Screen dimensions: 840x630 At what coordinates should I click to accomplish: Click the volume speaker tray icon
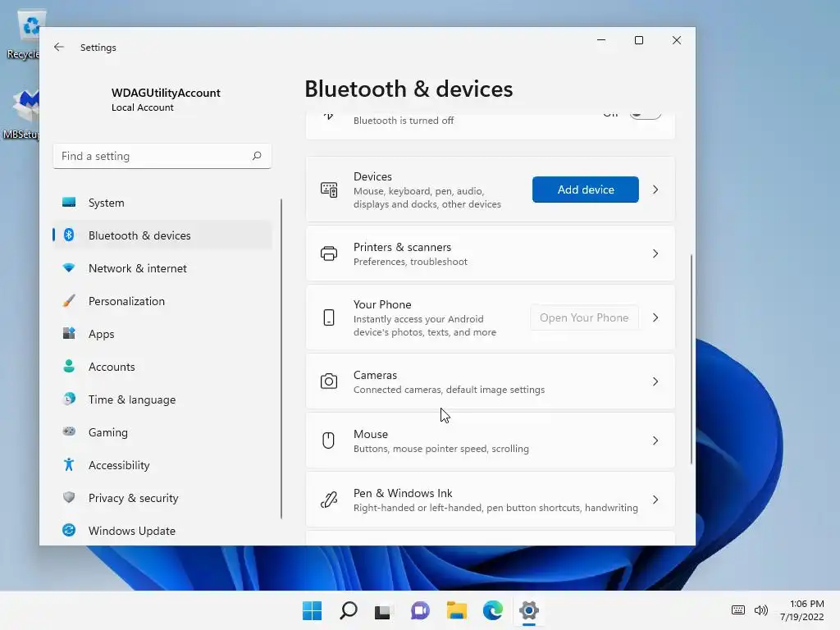[x=760, y=609]
